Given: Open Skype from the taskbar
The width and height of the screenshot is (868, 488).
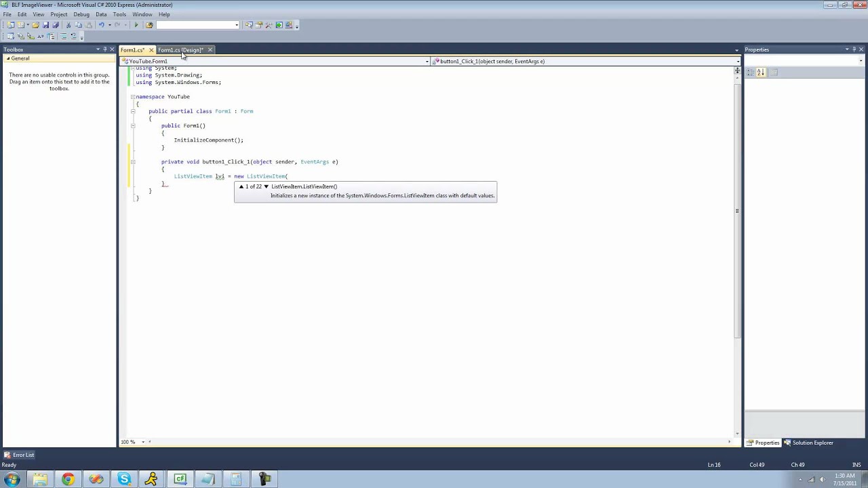Looking at the screenshot, I should pos(124,479).
